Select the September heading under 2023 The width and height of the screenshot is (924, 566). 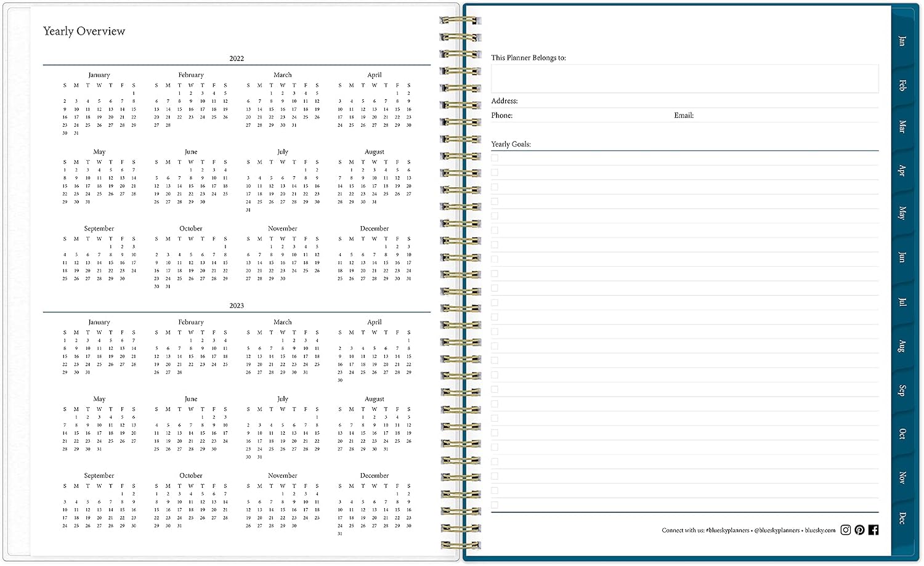tap(99, 475)
